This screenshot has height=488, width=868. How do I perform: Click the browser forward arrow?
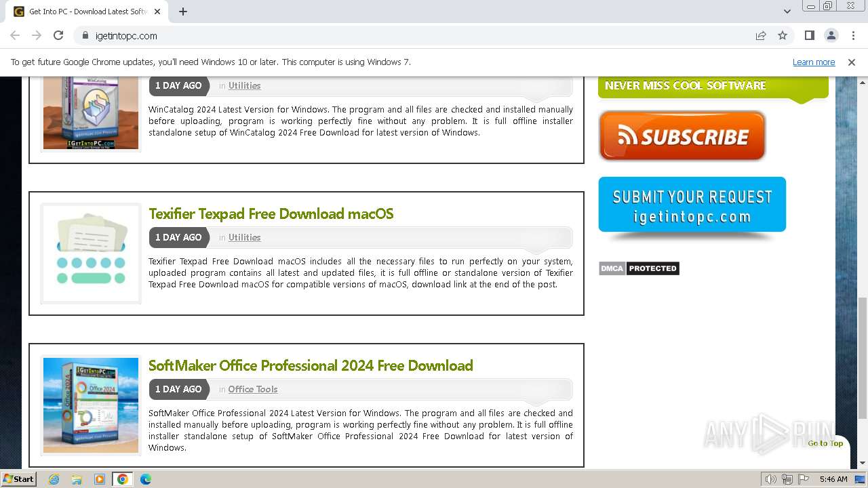37,35
